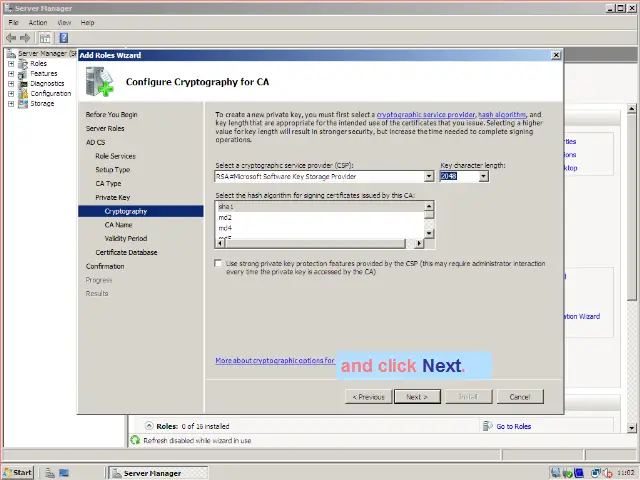640x480 pixels.
Task: Click the system tray clock
Action: point(626,473)
